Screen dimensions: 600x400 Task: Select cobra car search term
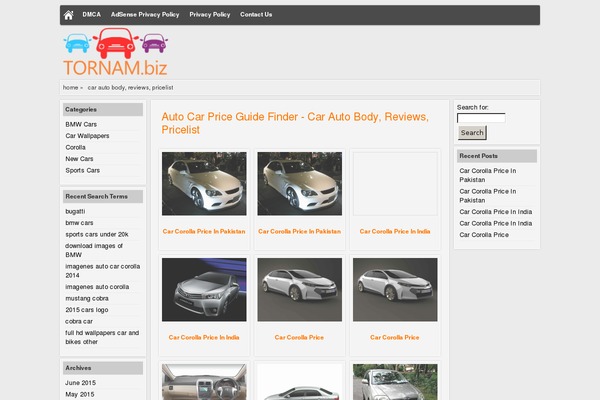(79, 321)
